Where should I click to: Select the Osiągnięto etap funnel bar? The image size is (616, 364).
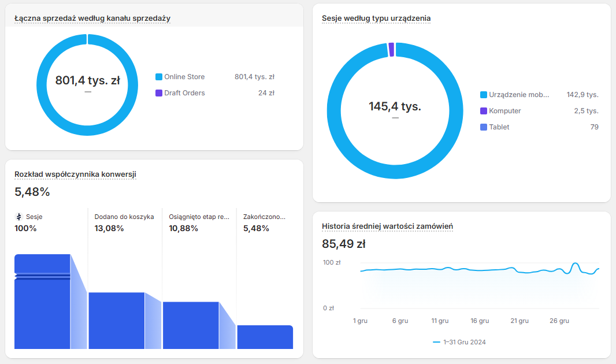pyautogui.click(x=191, y=325)
